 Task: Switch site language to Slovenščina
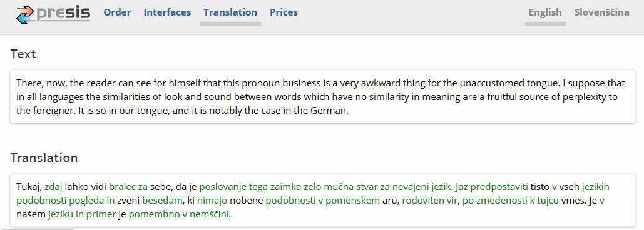601,12
